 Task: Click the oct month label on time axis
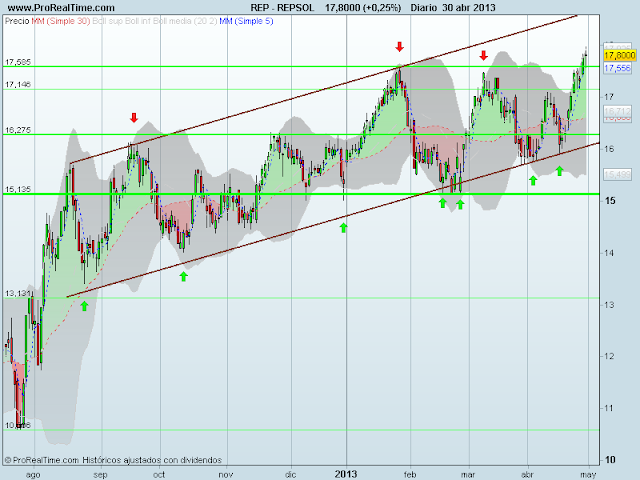[159, 475]
